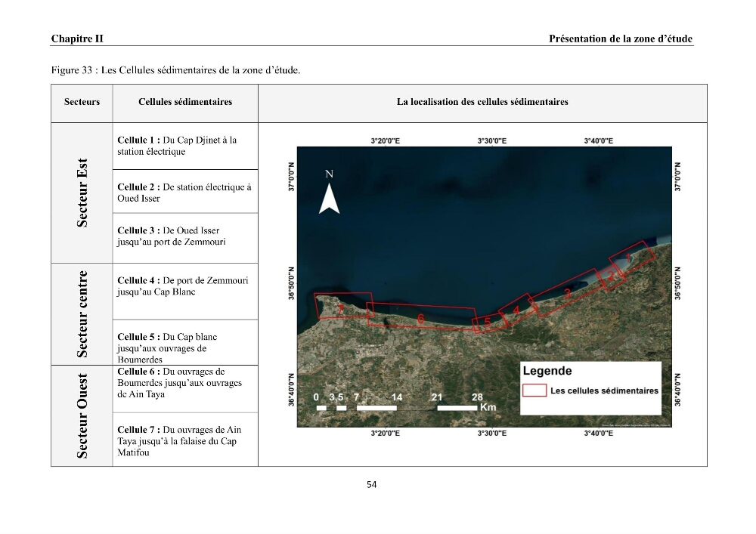Click the 'Secteur Ouest' rotated label
756x534 pixels.
[x=82, y=415]
